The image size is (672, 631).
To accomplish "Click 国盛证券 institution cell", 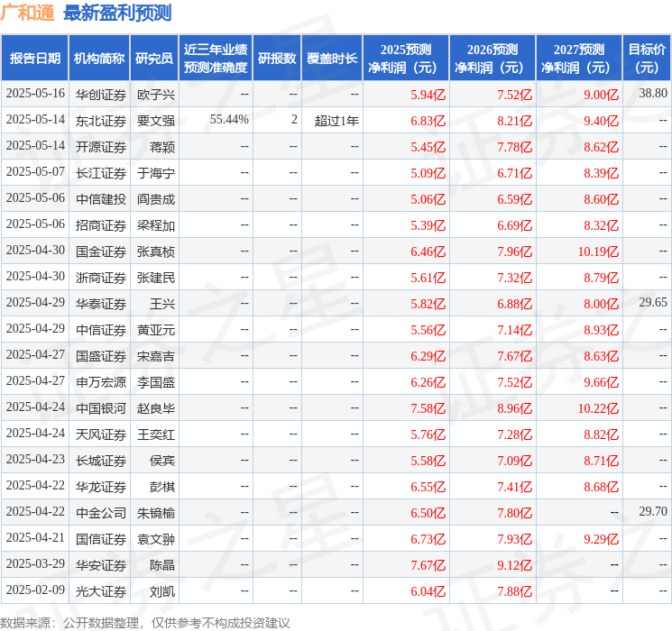I will click(x=101, y=356).
